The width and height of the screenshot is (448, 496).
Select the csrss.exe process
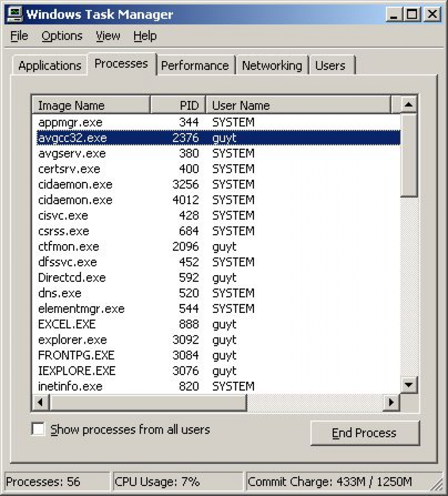point(216,231)
